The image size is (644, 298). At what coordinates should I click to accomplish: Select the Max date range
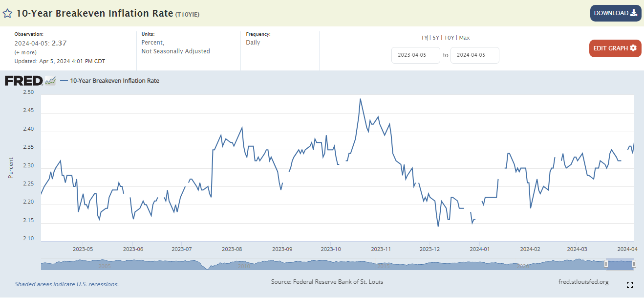pos(464,38)
